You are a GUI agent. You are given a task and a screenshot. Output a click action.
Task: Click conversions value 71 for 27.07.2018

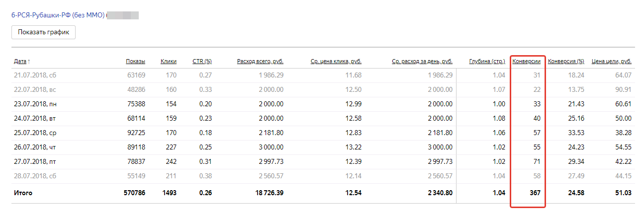(x=536, y=161)
